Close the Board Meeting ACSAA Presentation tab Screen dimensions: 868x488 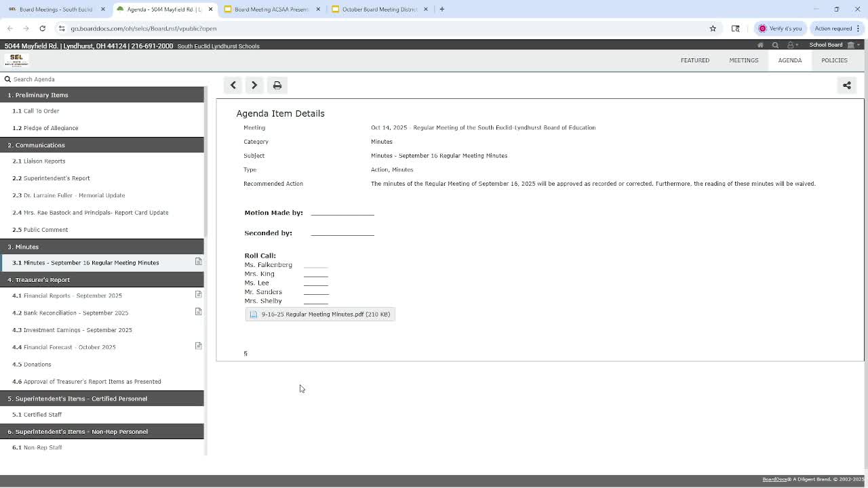click(x=318, y=9)
